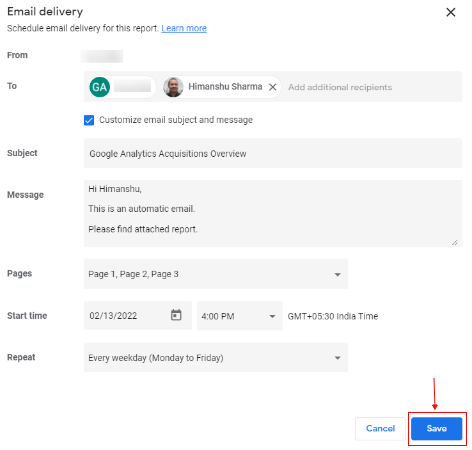This screenshot has width=472, height=450.
Task: Grab the Message box resize handle
Action: (455, 243)
